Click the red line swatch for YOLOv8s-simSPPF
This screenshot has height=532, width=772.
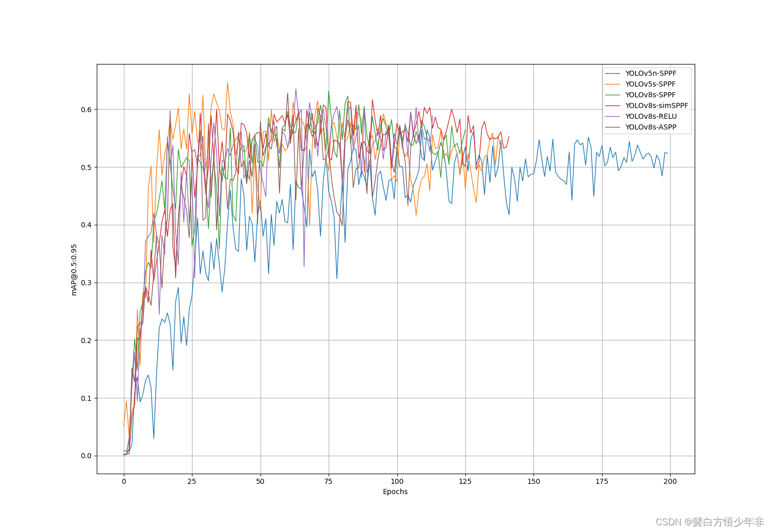(x=613, y=105)
